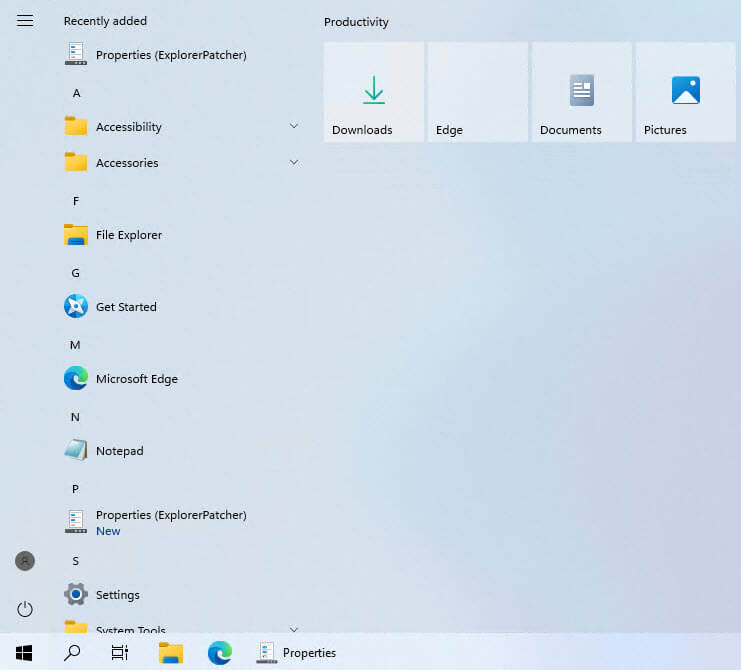Launch File Explorer from the app list
The image size is (741, 670).
click(x=182, y=235)
